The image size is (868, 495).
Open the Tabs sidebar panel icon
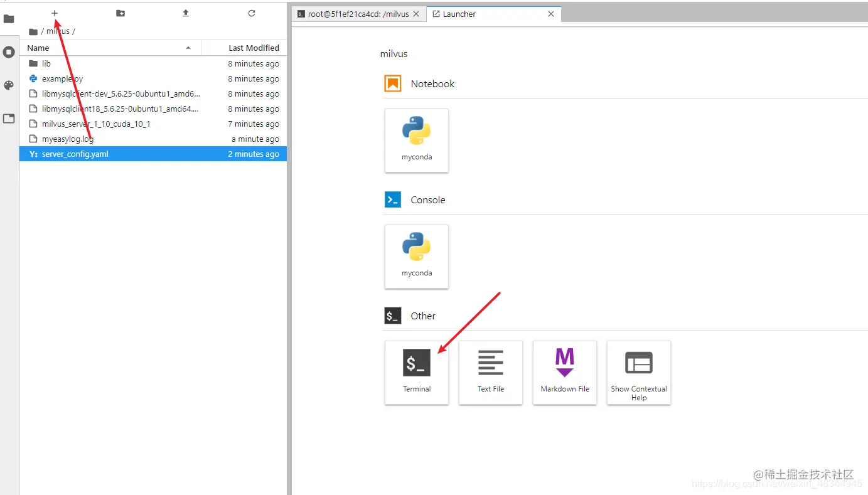9,119
